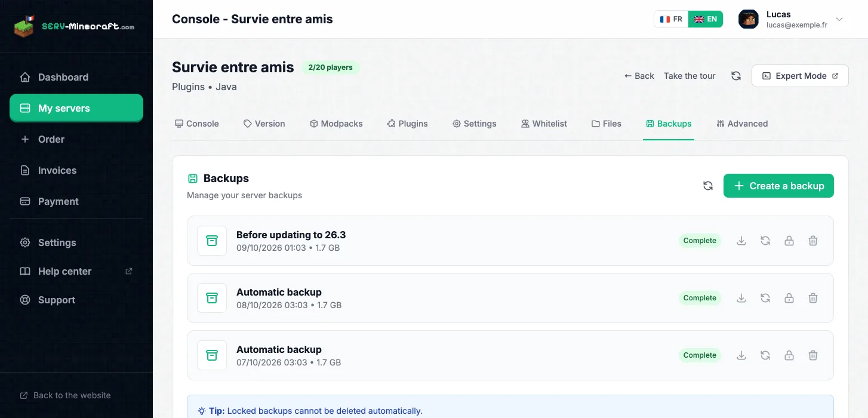The height and width of the screenshot is (418, 868).
Task: Click the SERV-Minecraft logo
Action: pos(75,26)
